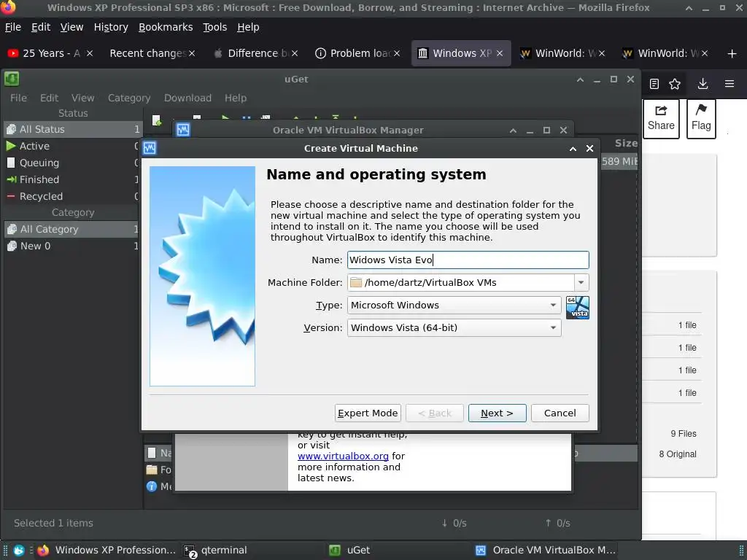Screen dimensions: 747x560
Task: Switch to Firefox via taskbar entry
Action: point(107,550)
